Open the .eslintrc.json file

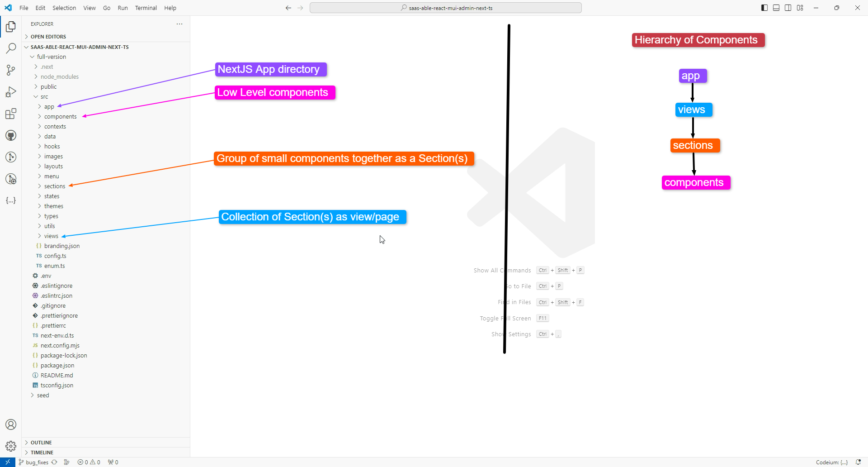pyautogui.click(x=106, y=296)
